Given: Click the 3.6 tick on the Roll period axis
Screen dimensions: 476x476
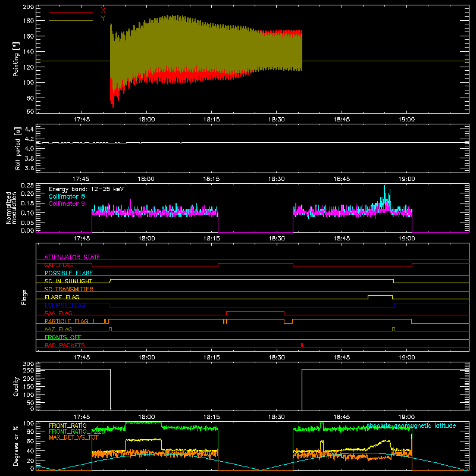Looking at the screenshot, I should [29, 168].
